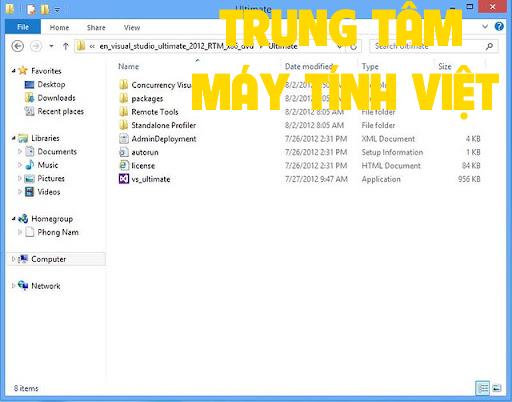
Task: Select the vs_ultimate application icon
Action: click(x=124, y=179)
